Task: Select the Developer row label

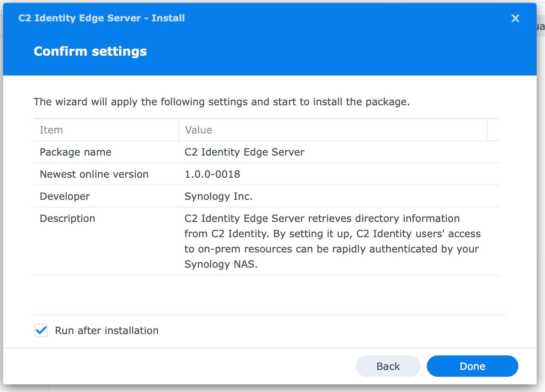Action: pyautogui.click(x=65, y=196)
